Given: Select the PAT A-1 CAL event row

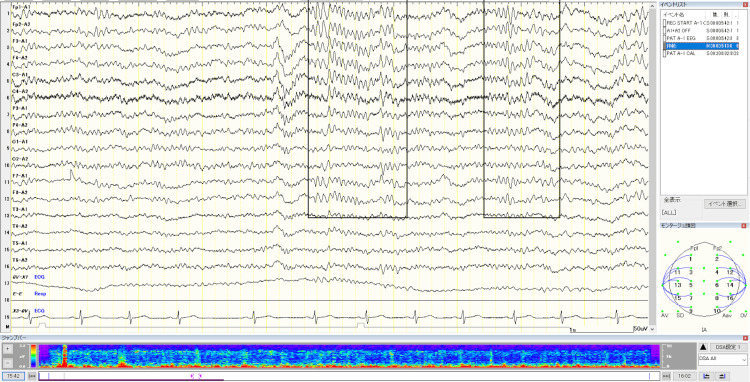Looking at the screenshot, I should click(x=700, y=54).
